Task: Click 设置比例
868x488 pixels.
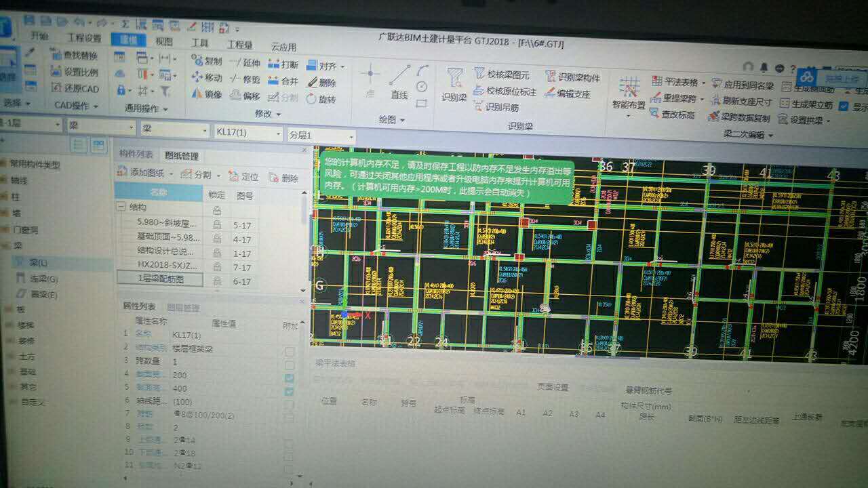Action: pyautogui.click(x=75, y=72)
